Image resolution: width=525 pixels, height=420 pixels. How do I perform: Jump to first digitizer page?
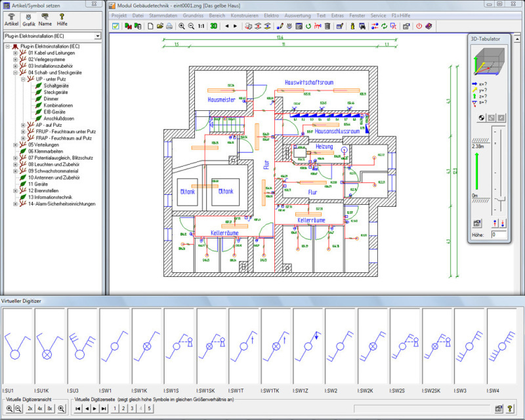(77, 409)
